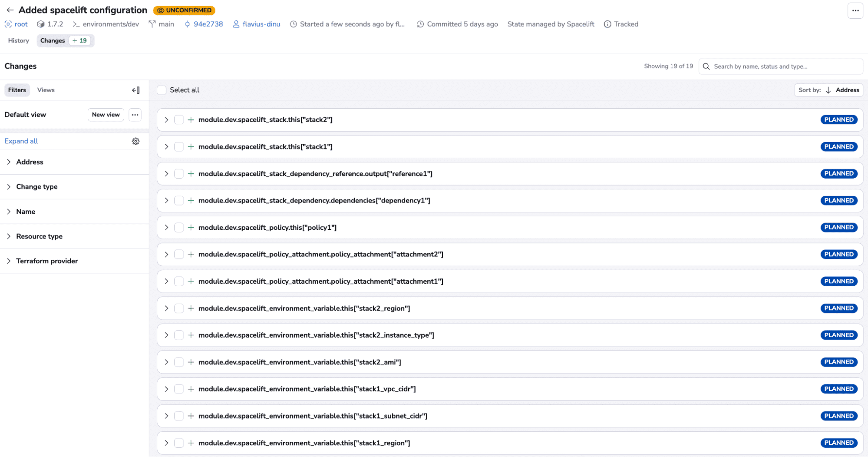
Task: Expand the attachment1 row chevron
Action: click(166, 281)
